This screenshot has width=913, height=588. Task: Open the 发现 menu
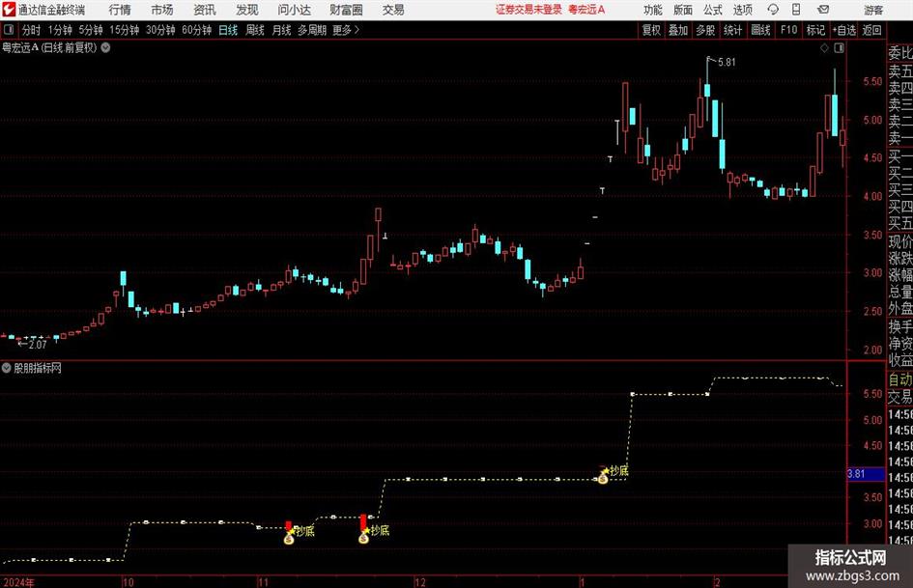pos(247,10)
